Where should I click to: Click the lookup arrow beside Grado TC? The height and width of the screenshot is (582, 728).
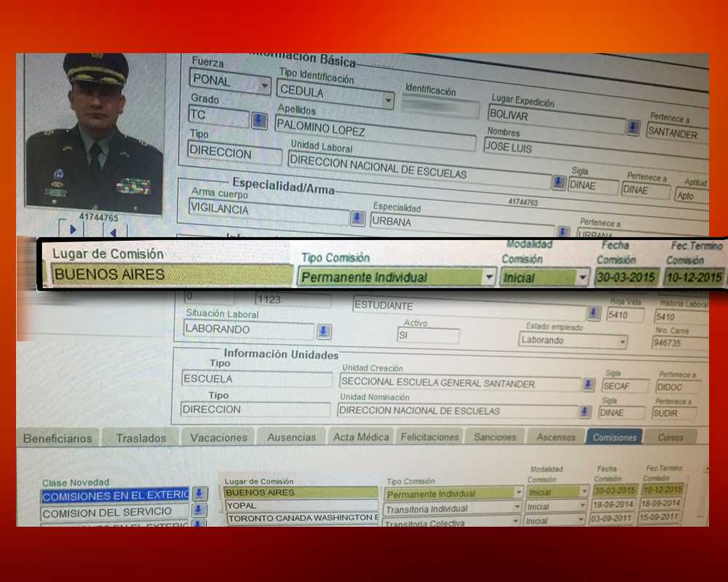tap(259, 120)
